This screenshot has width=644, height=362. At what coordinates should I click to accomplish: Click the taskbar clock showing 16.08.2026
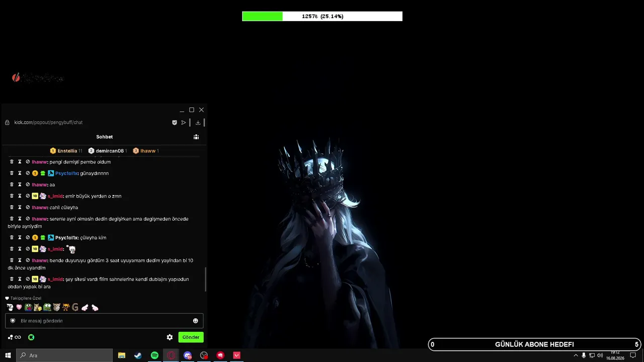tap(615, 355)
